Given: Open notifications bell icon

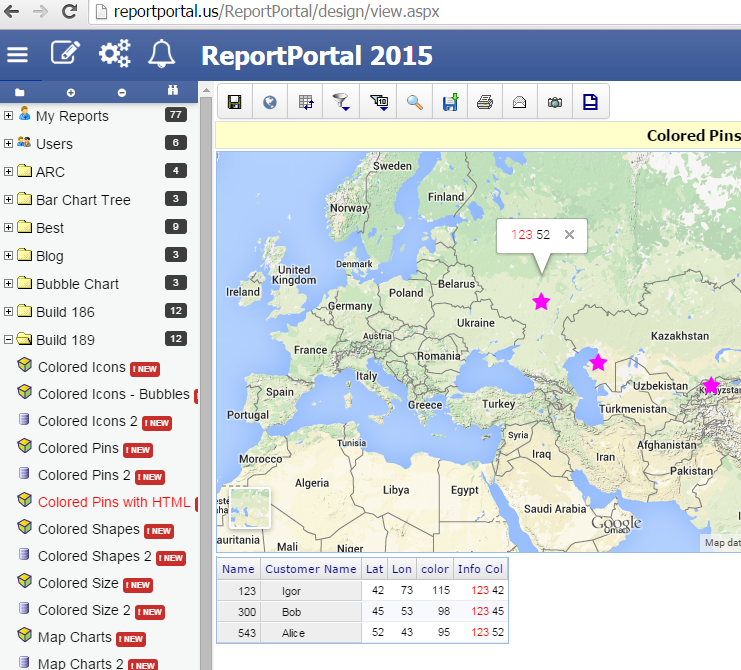Looking at the screenshot, I should coord(162,54).
